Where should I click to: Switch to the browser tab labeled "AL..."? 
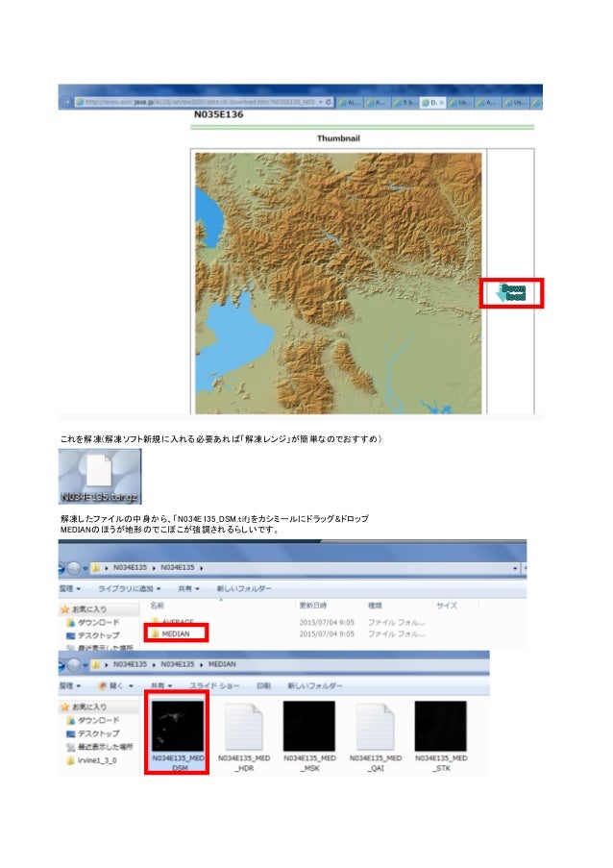tap(350, 103)
